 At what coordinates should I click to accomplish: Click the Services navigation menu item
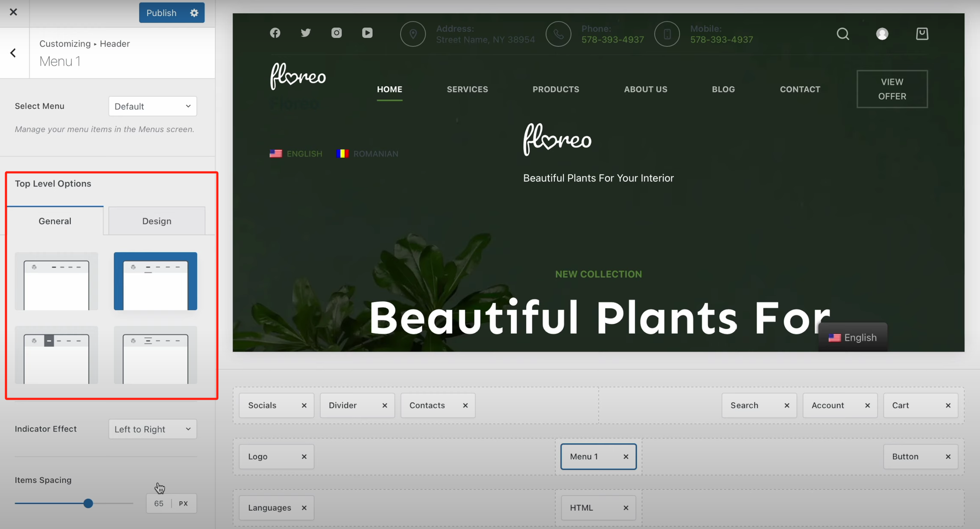[x=467, y=89]
